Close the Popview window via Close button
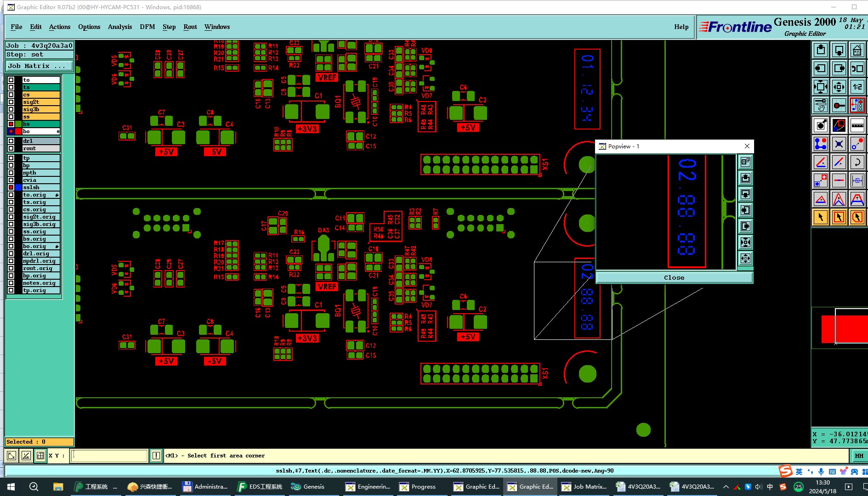The height and width of the screenshot is (496, 868). [x=674, y=277]
